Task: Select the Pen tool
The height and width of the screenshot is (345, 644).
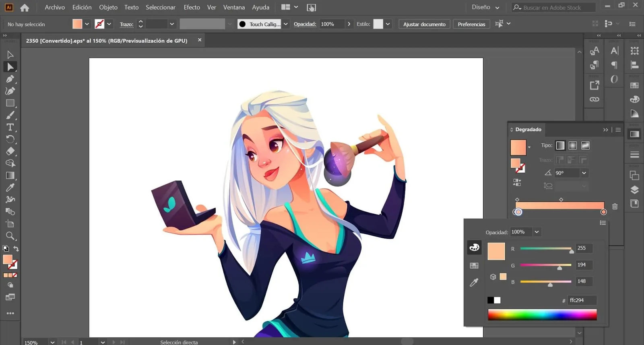Action: pyautogui.click(x=10, y=79)
